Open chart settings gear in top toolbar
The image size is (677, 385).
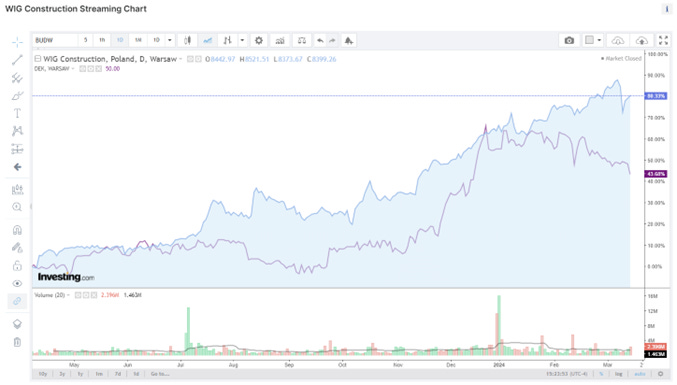259,40
